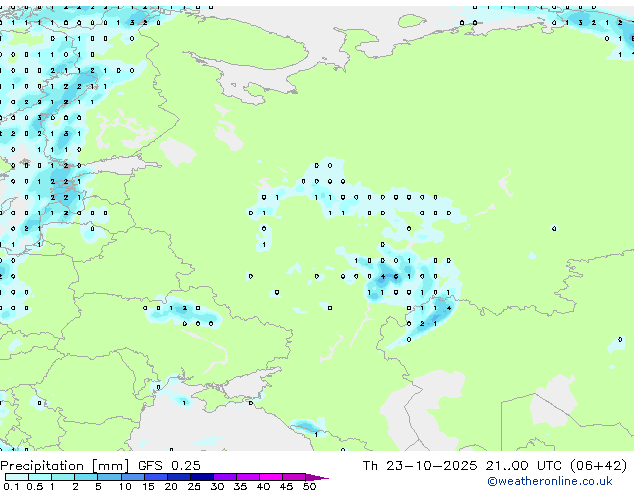Image resolution: width=634 pixels, height=490 pixels.
Task: Click the "0.1" legend scale label
Action: point(12,486)
